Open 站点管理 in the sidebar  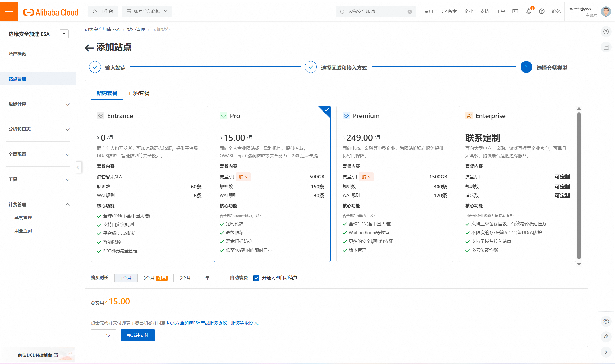pos(38,79)
